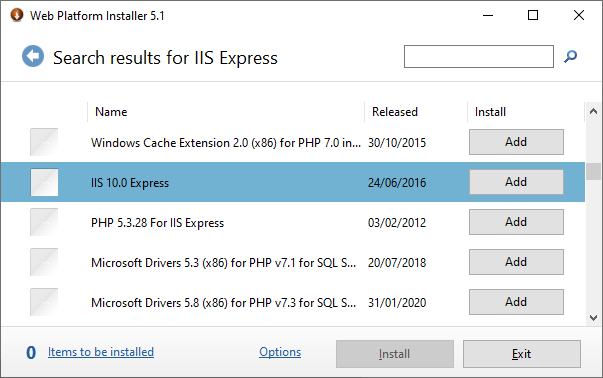Click the Microsoft Drivers 5.8 product icon
Viewport: 603px width, 378px height.
(44, 302)
